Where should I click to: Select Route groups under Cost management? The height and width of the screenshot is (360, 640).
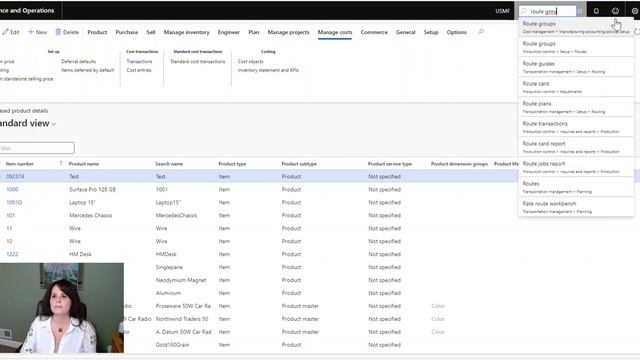576,27
